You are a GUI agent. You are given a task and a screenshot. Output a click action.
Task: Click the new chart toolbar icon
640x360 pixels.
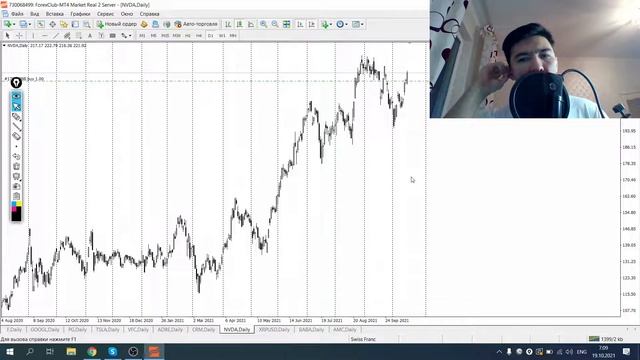click(7, 24)
